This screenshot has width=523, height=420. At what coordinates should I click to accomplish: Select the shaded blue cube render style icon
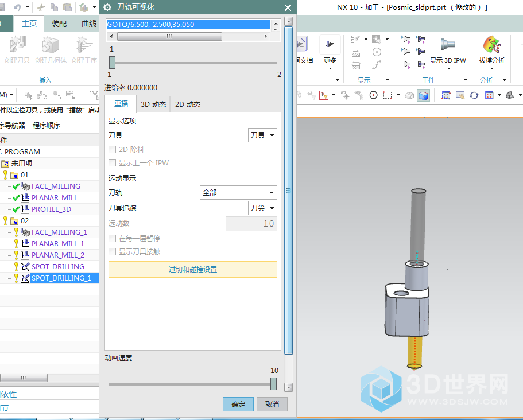(x=423, y=95)
